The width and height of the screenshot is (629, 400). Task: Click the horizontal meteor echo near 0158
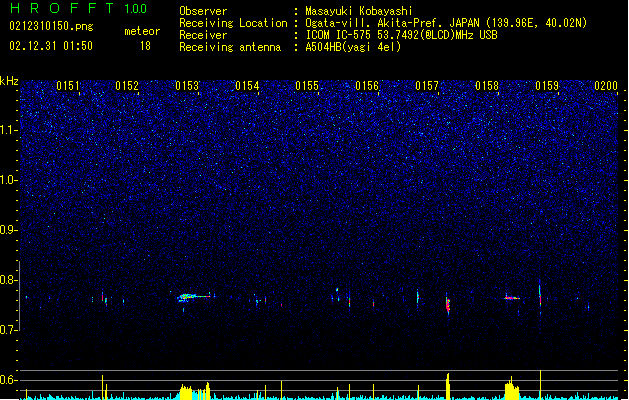[512, 298]
